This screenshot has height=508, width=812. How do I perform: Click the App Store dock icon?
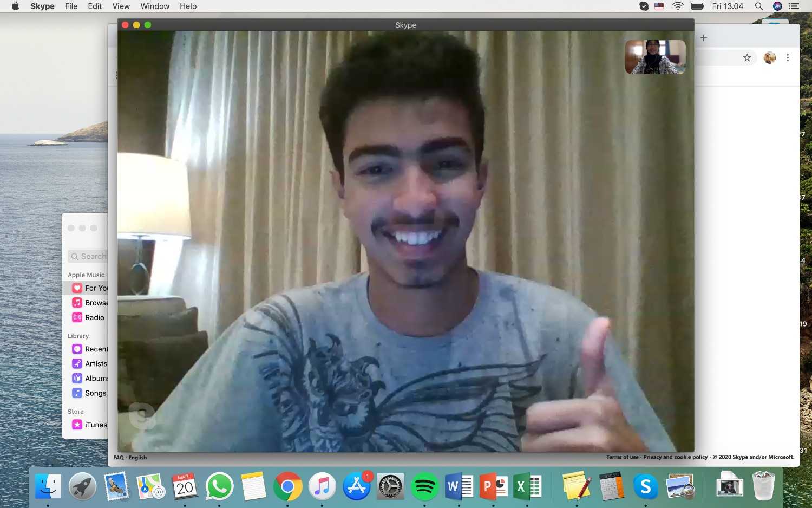(x=357, y=487)
